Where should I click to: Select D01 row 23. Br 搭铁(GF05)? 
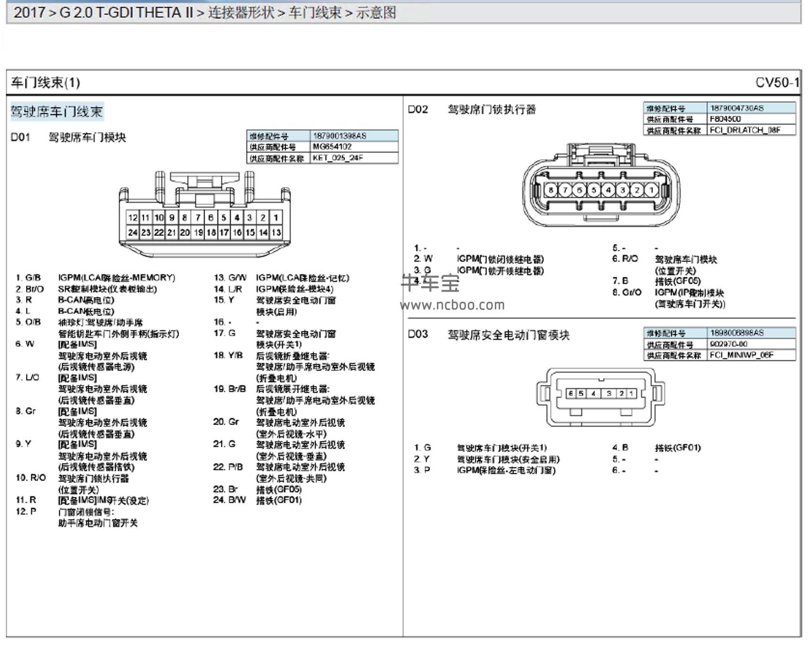(257, 489)
